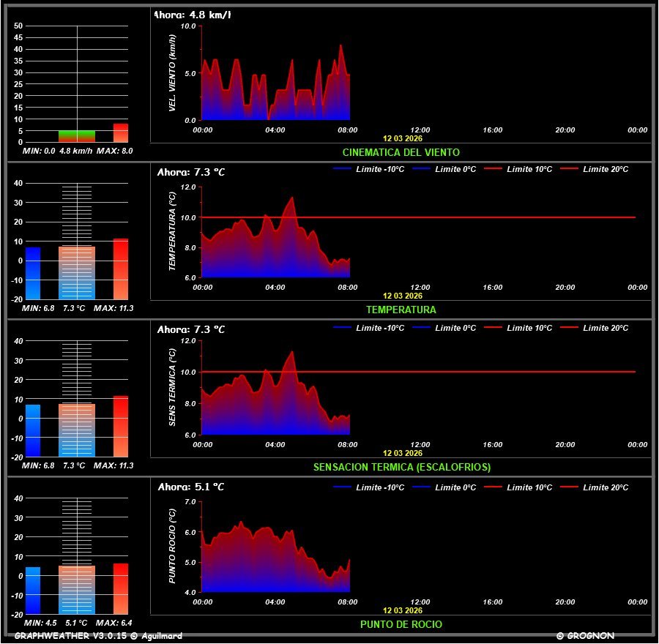This screenshot has width=659, height=644.
Task: Click the Ahora 5.1 °C dew point reading
Action: pyautogui.click(x=191, y=487)
